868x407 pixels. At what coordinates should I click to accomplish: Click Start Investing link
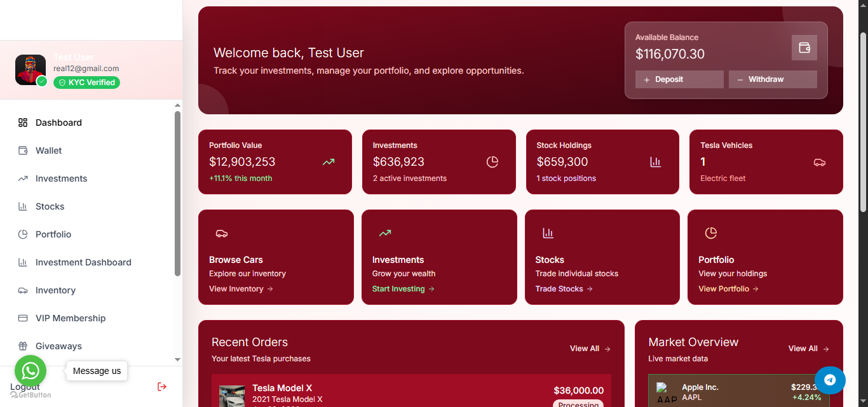click(403, 289)
